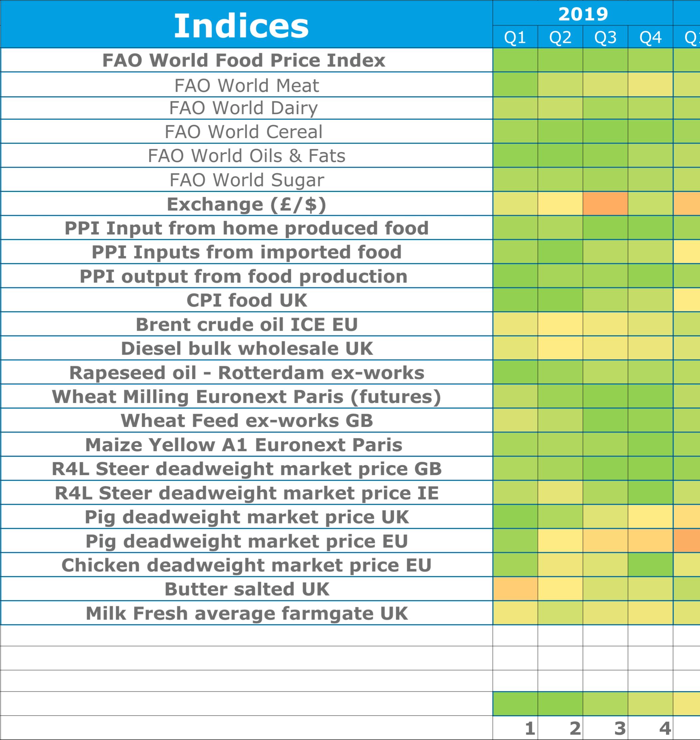
Task: Click the bottom cell numbered 1
Action: point(515,728)
